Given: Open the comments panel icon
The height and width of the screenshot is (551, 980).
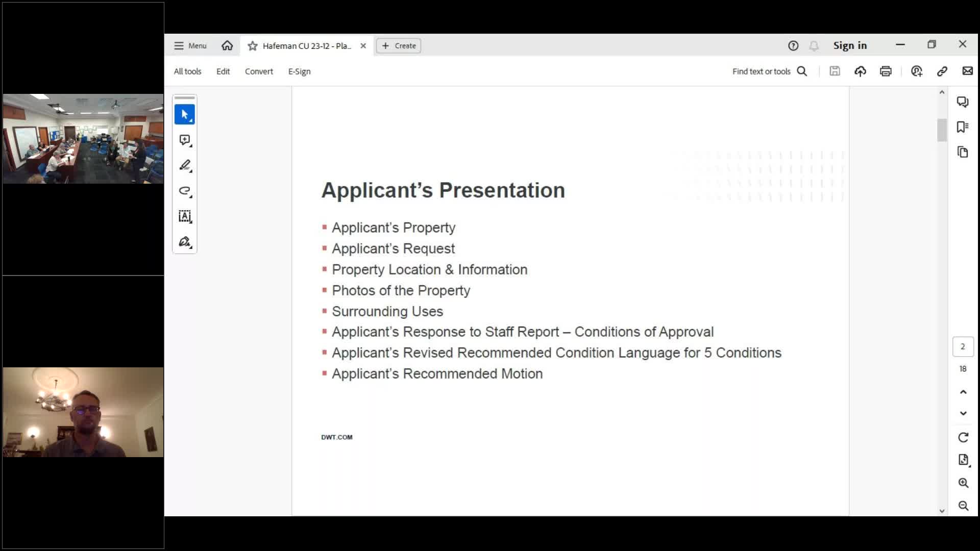Looking at the screenshot, I should (963, 102).
